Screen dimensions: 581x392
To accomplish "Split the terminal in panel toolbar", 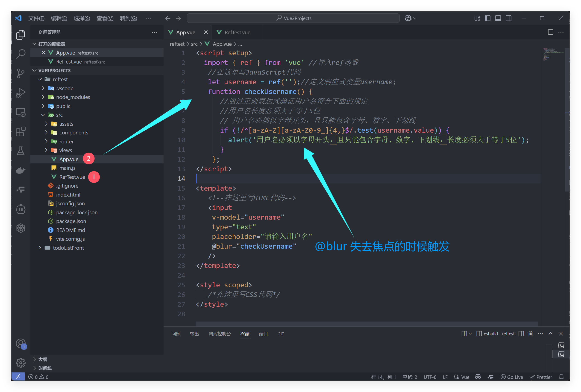I will [x=521, y=334].
